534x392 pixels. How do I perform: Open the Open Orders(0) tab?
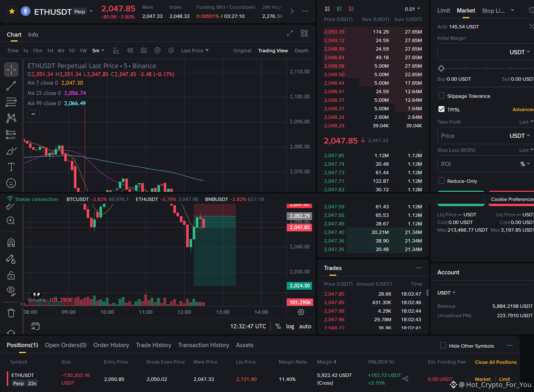pyautogui.click(x=66, y=345)
